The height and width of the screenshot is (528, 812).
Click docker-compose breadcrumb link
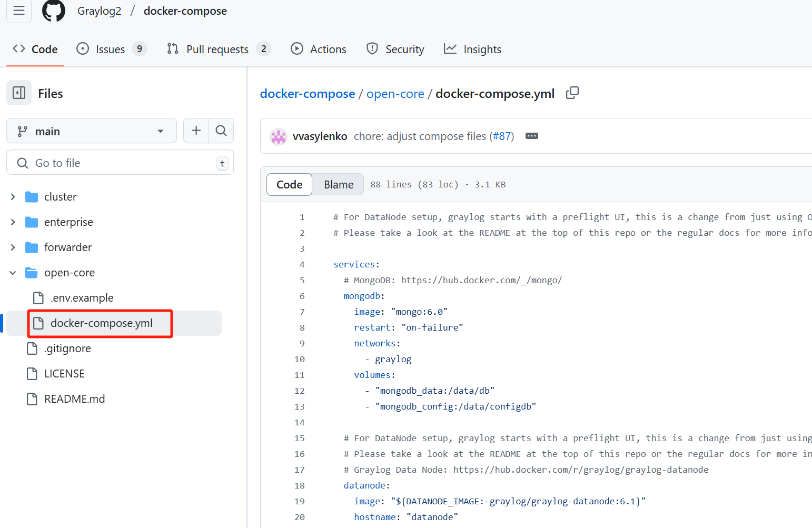pyautogui.click(x=308, y=94)
